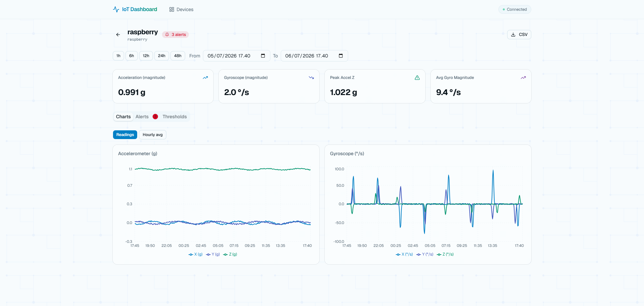
Task: Open the Alerts tab
Action: tap(142, 117)
